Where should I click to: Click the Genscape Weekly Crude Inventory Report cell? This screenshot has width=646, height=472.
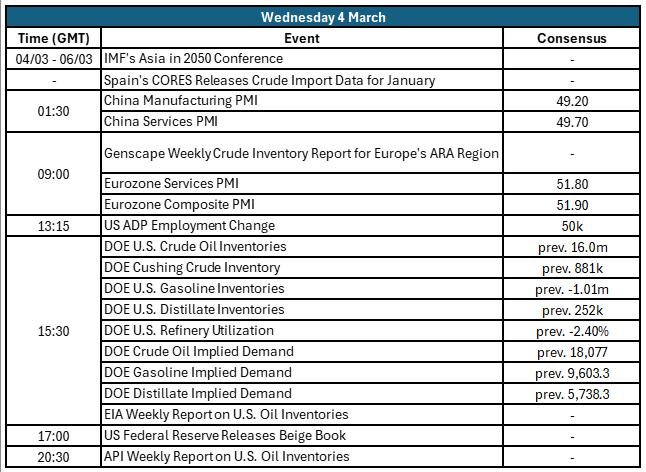pyautogui.click(x=301, y=153)
